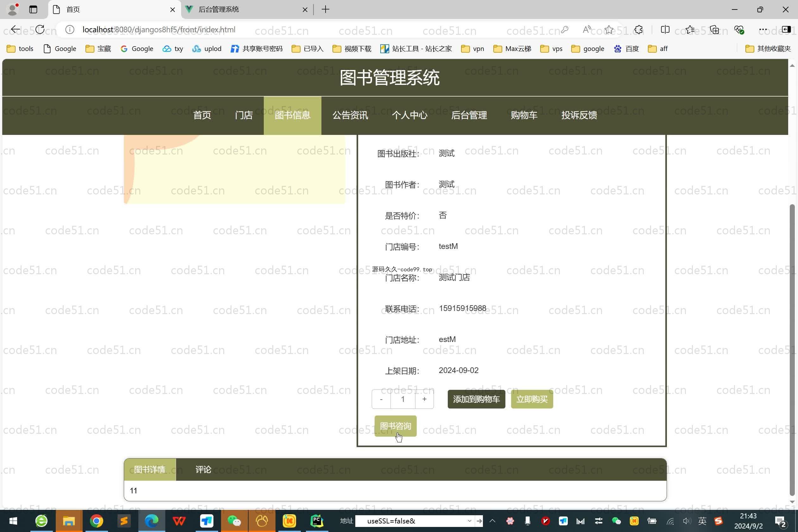Open the Favorites list icon
Screen dimensions: 798x532
point(689,29)
